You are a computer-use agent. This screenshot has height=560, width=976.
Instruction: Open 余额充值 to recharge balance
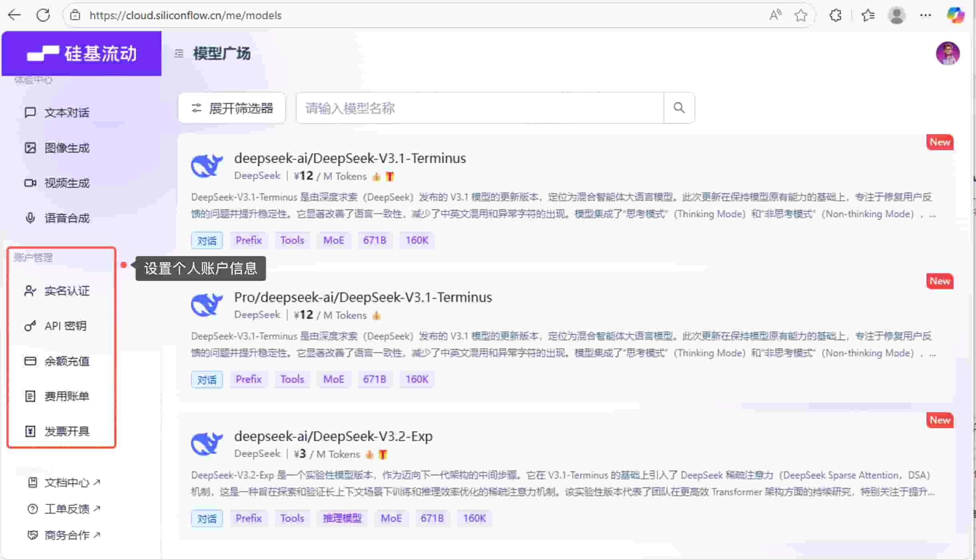pos(67,361)
